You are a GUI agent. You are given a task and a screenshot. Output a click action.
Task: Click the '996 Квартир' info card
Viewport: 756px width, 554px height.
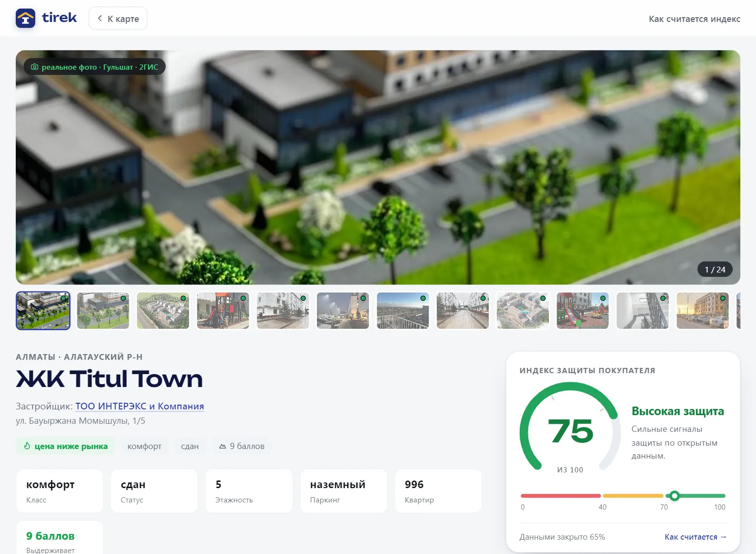pos(439,491)
